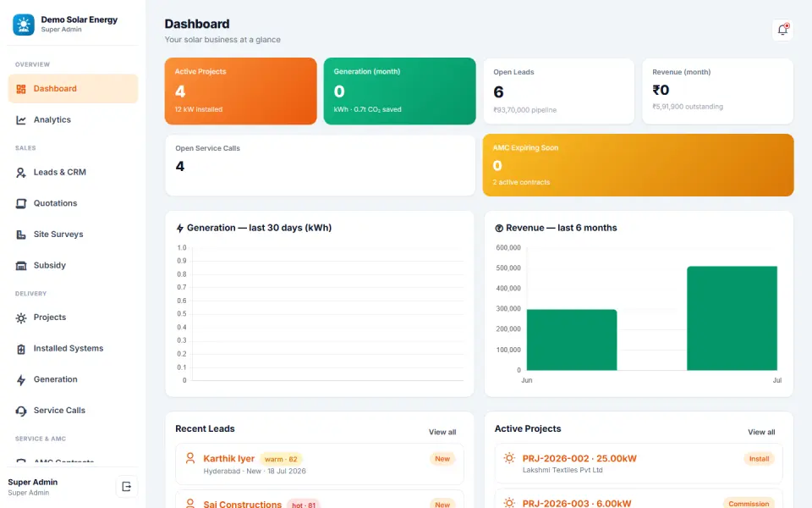Click the Commission status badge
Image resolution: width=812 pixels, height=508 pixels.
pyautogui.click(x=749, y=503)
